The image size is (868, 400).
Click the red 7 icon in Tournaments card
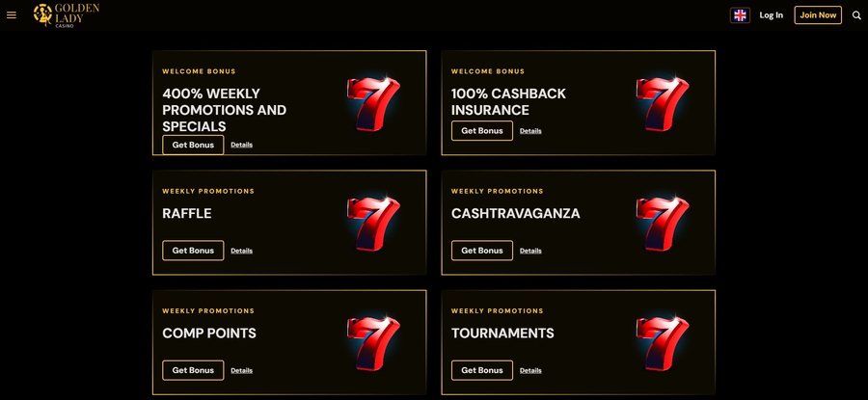point(663,343)
